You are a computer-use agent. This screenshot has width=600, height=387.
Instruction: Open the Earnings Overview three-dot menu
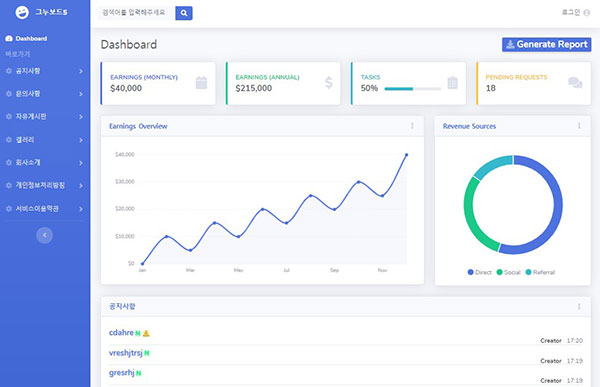pos(412,126)
